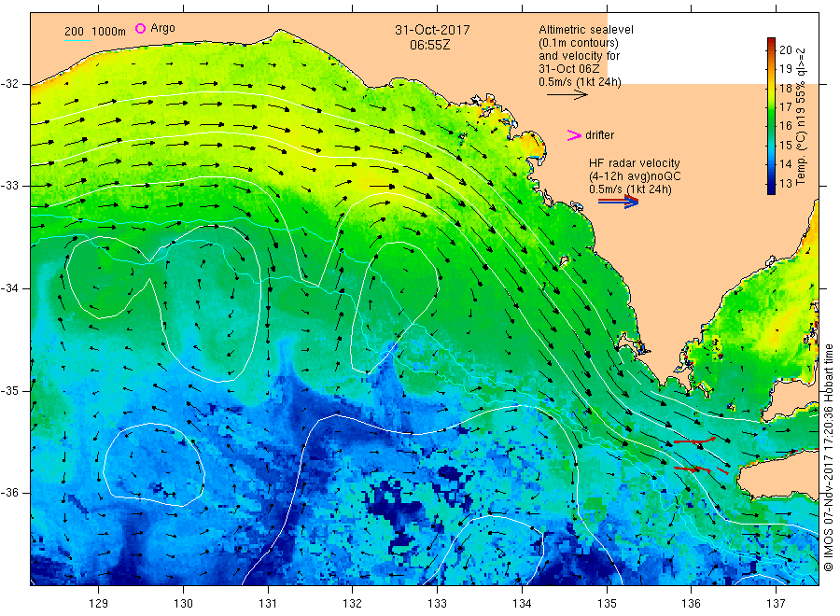
Task: Click the color bar value '20'
Action: pos(785,49)
